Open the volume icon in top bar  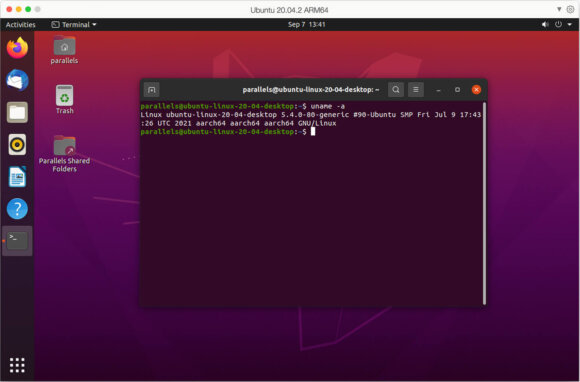point(545,25)
